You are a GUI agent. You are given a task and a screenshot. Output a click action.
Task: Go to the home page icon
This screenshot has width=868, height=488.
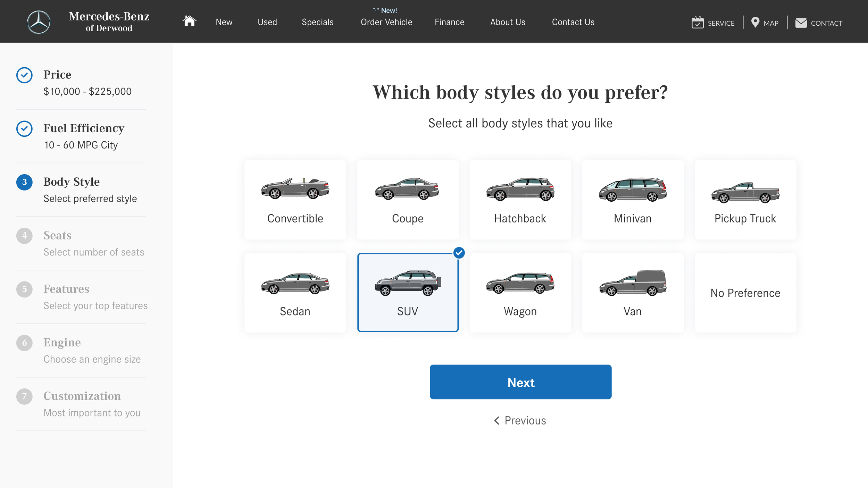click(189, 21)
